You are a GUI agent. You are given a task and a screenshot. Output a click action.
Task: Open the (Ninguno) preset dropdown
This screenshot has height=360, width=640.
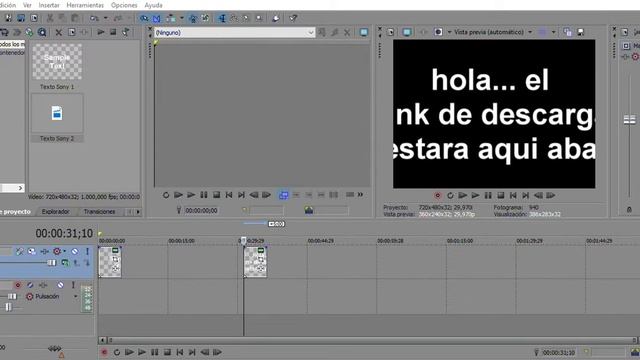pos(235,32)
